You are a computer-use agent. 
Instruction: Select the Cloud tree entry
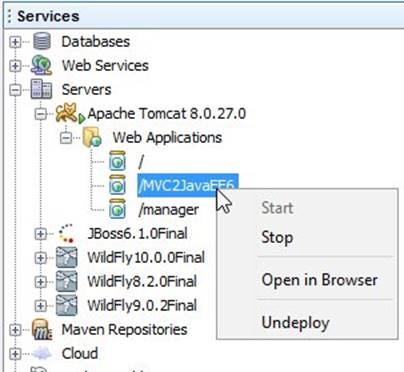[x=80, y=353]
